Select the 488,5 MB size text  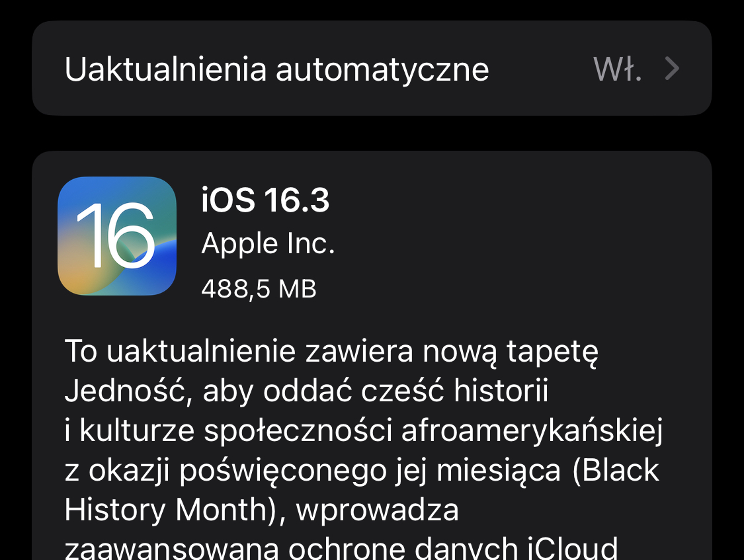[259, 288]
